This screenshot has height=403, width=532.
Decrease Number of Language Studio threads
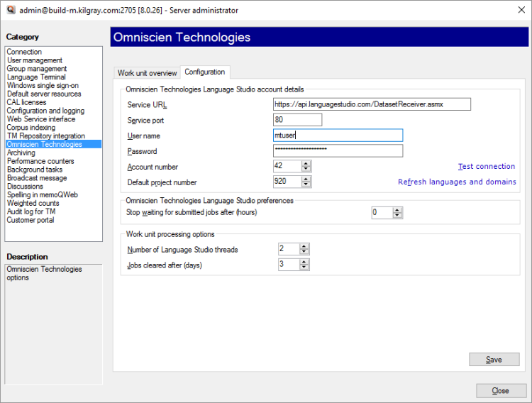tap(304, 253)
